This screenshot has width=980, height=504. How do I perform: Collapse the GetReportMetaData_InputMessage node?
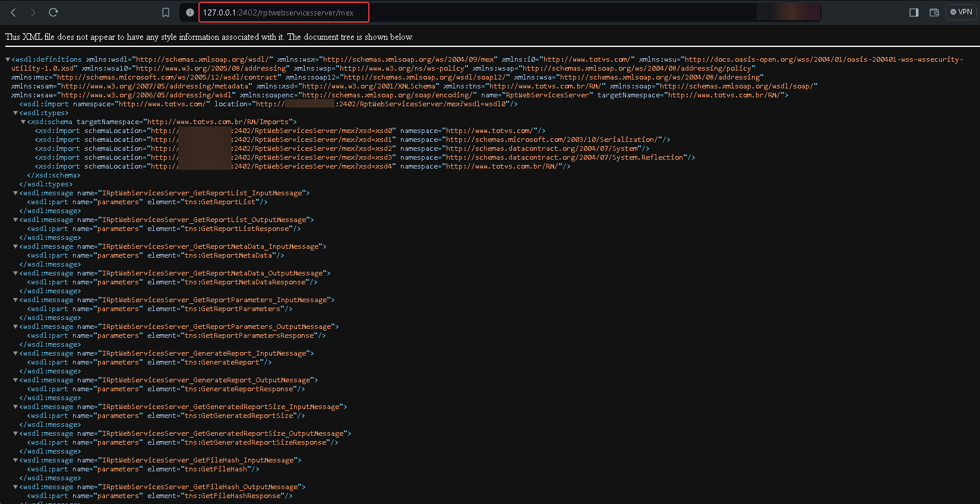pyautogui.click(x=15, y=246)
